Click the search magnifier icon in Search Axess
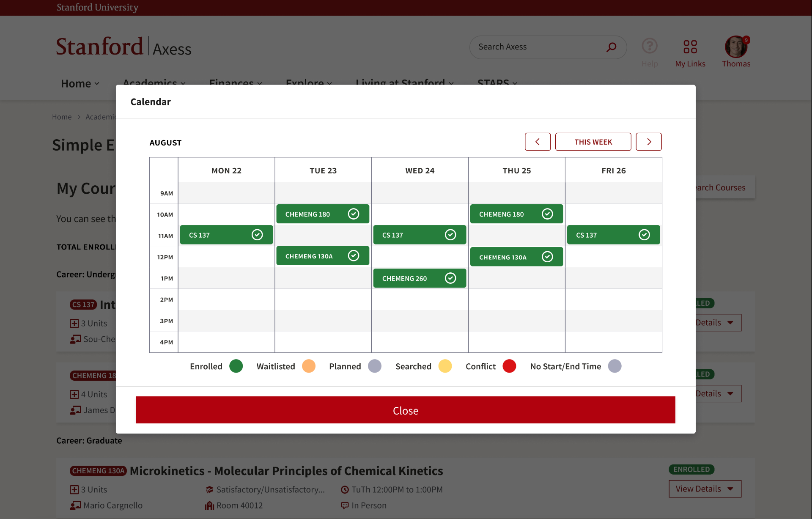 (x=611, y=47)
